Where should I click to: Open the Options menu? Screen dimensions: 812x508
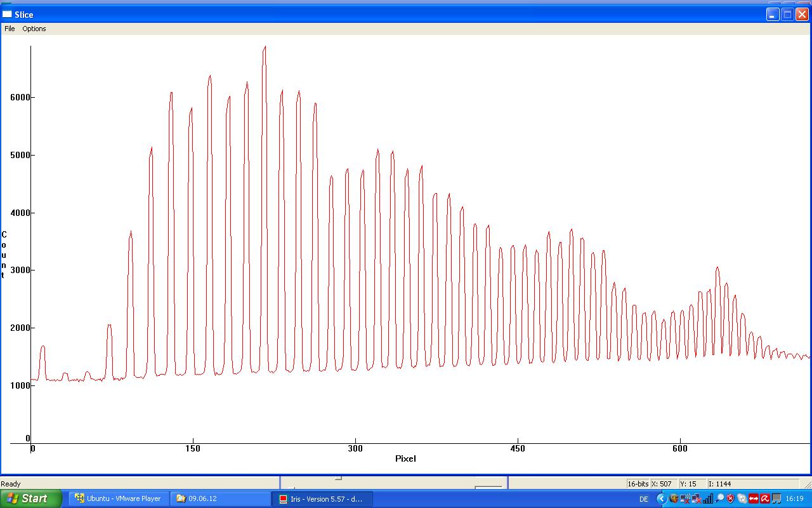(x=34, y=29)
